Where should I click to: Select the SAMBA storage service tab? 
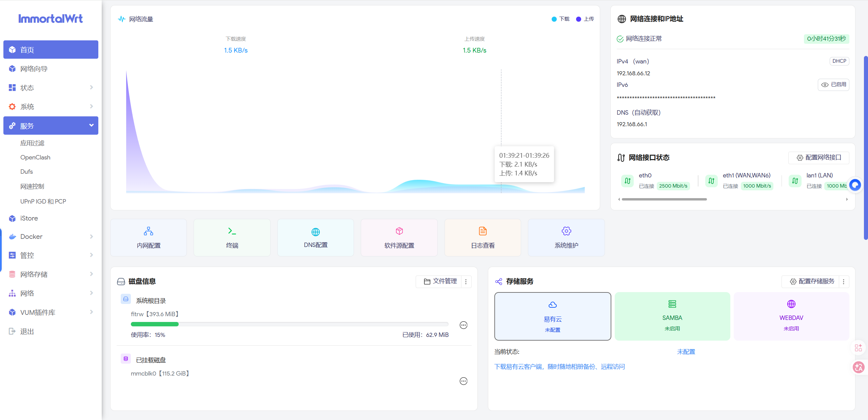(672, 316)
